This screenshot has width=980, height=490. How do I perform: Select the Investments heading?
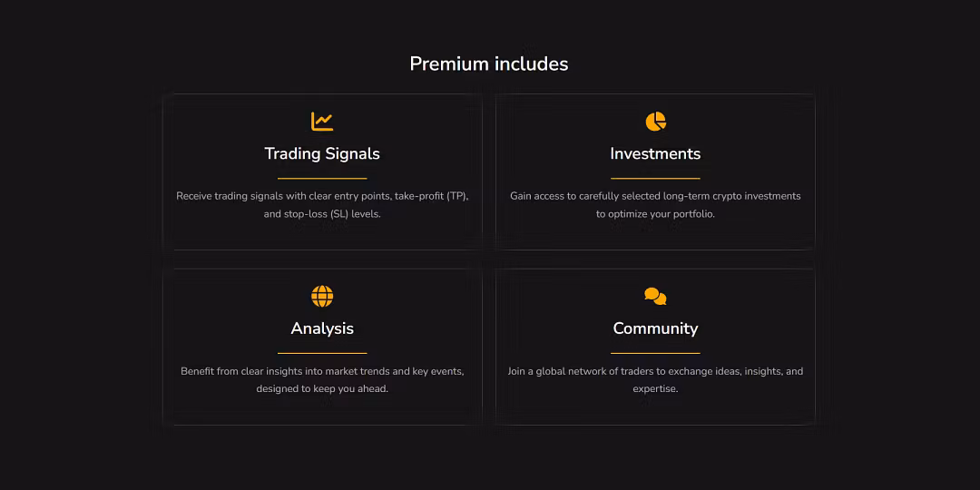(656, 153)
